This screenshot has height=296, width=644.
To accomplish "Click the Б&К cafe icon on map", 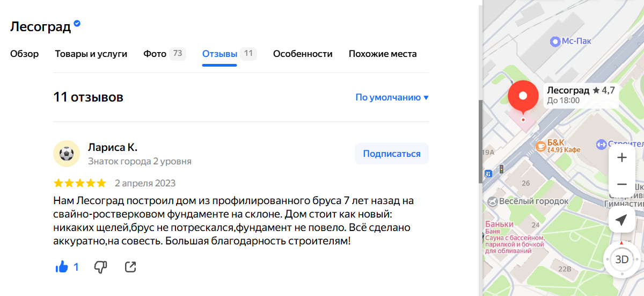I will [541, 146].
